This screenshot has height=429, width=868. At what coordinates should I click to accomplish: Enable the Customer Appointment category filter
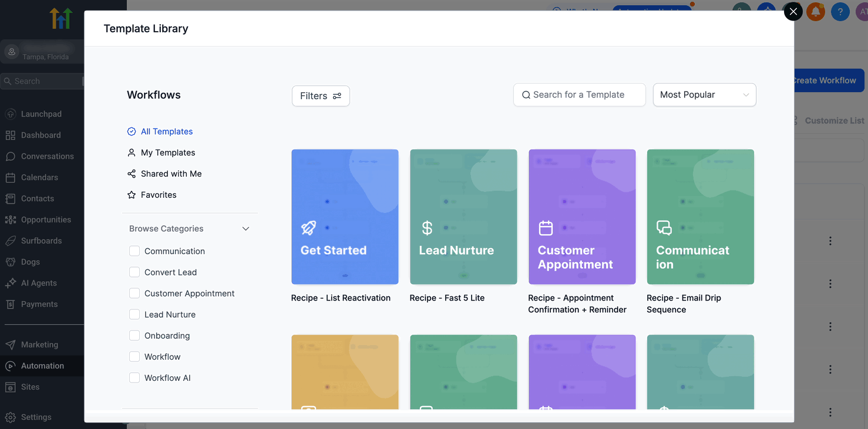click(134, 293)
